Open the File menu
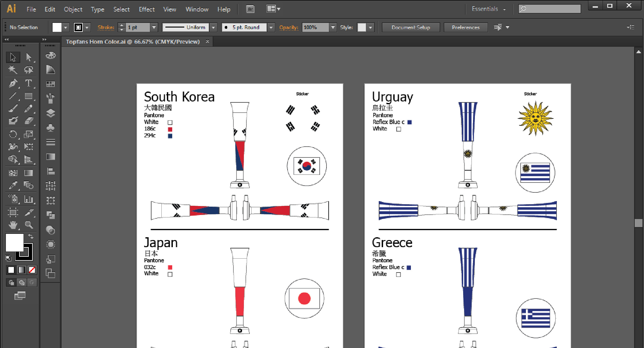This screenshot has height=348, width=644. click(x=31, y=9)
